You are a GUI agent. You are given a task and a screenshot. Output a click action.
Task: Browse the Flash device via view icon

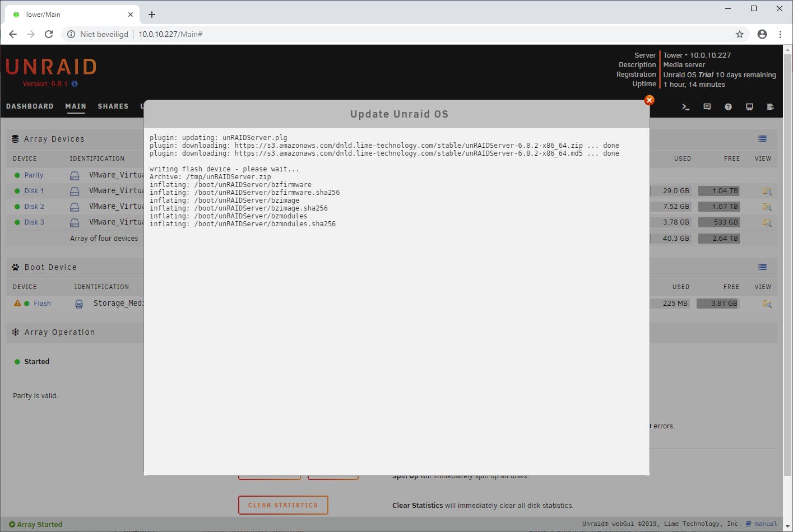pos(767,304)
